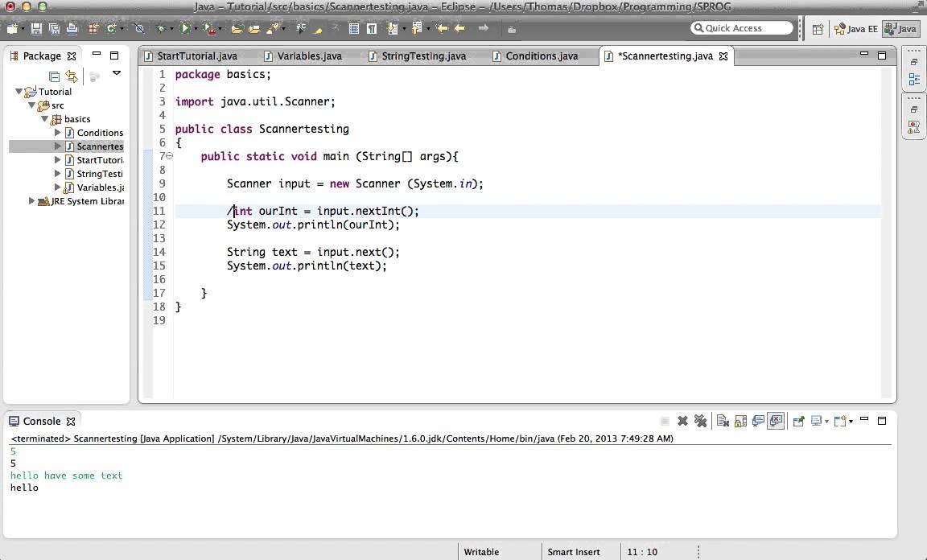The height and width of the screenshot is (560, 927).
Task: Click the New Java Package icon
Action: point(93,28)
